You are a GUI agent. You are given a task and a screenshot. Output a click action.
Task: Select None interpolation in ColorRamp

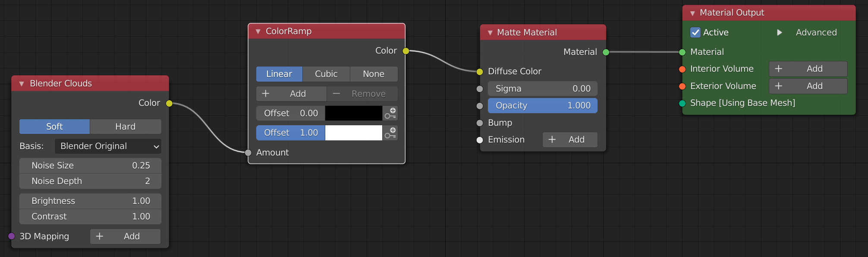coord(373,74)
